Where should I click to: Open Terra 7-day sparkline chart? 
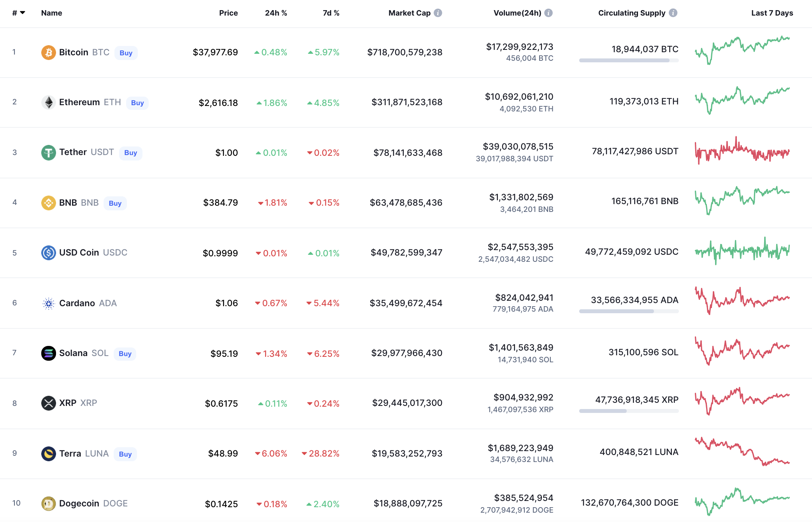pyautogui.click(x=742, y=451)
